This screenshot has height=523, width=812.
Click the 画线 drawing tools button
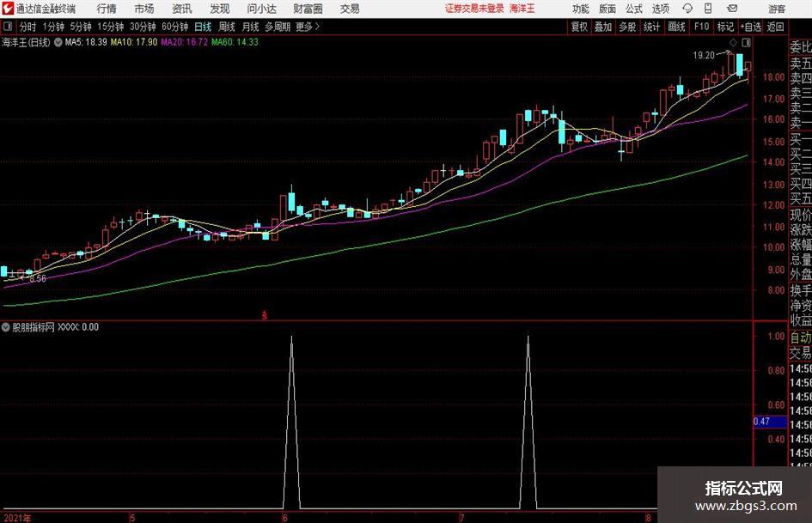[x=676, y=27]
